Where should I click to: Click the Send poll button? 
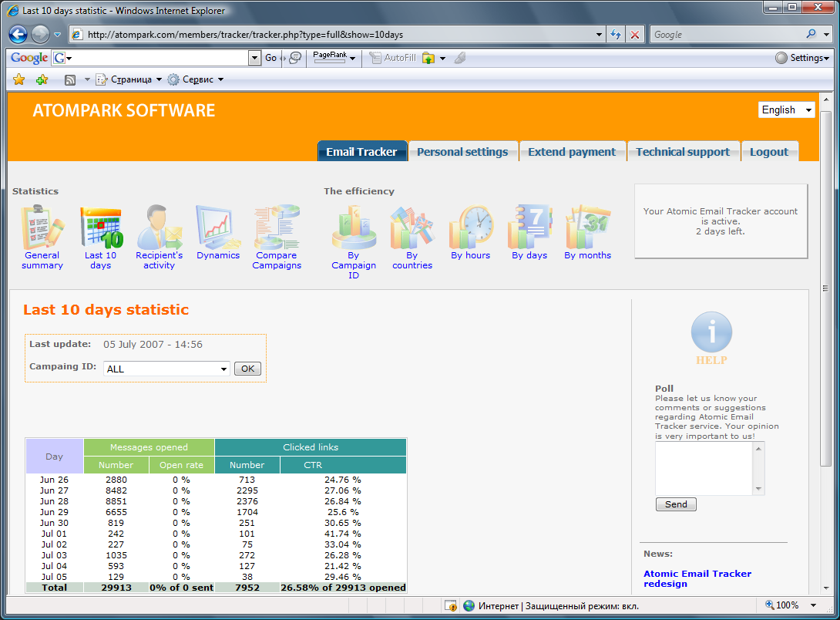coord(676,504)
